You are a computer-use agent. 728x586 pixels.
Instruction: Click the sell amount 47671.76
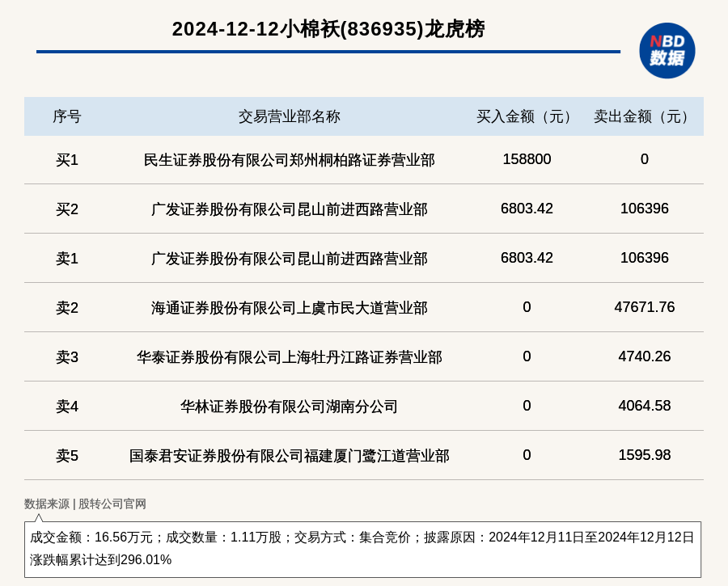(x=645, y=306)
